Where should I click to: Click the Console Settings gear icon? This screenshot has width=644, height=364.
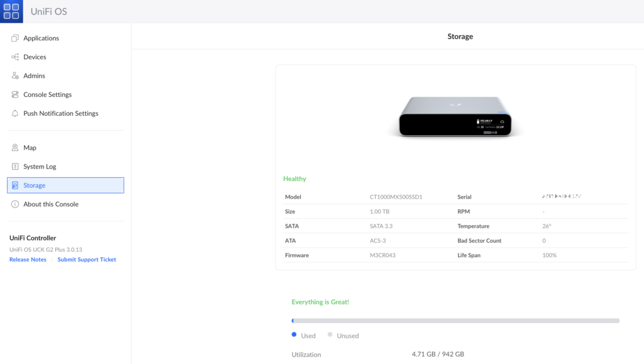14,94
